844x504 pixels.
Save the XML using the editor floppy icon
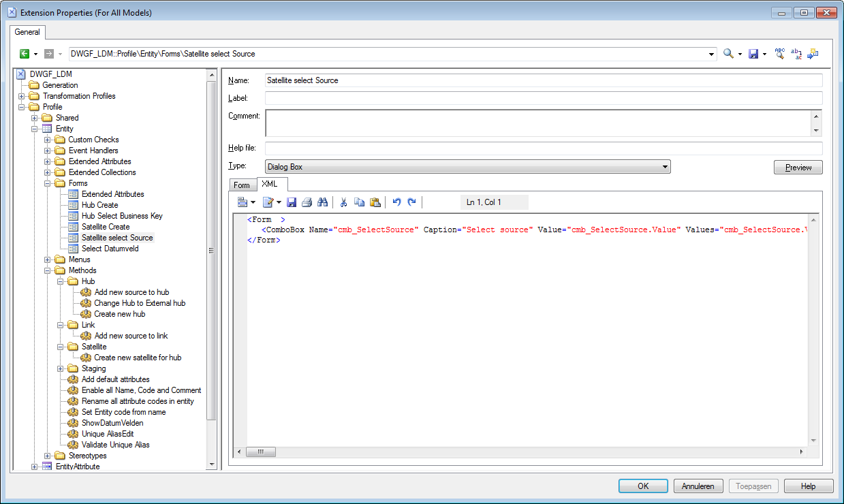(292, 202)
